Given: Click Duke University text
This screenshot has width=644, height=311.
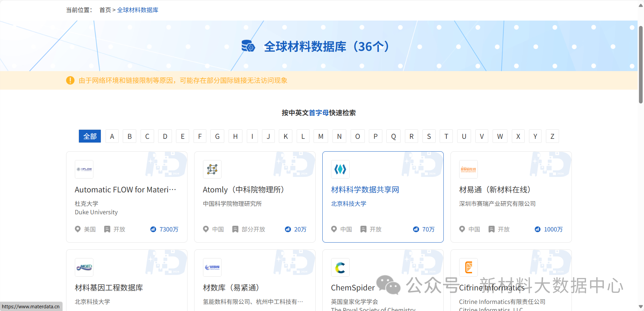Looking at the screenshot, I should 96,212.
